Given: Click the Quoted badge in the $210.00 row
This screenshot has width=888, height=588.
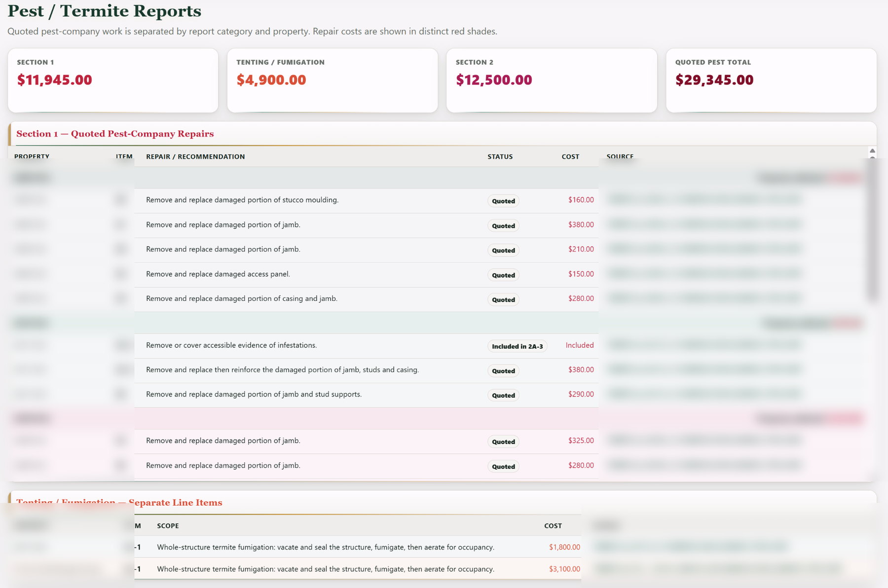Looking at the screenshot, I should pyautogui.click(x=503, y=250).
